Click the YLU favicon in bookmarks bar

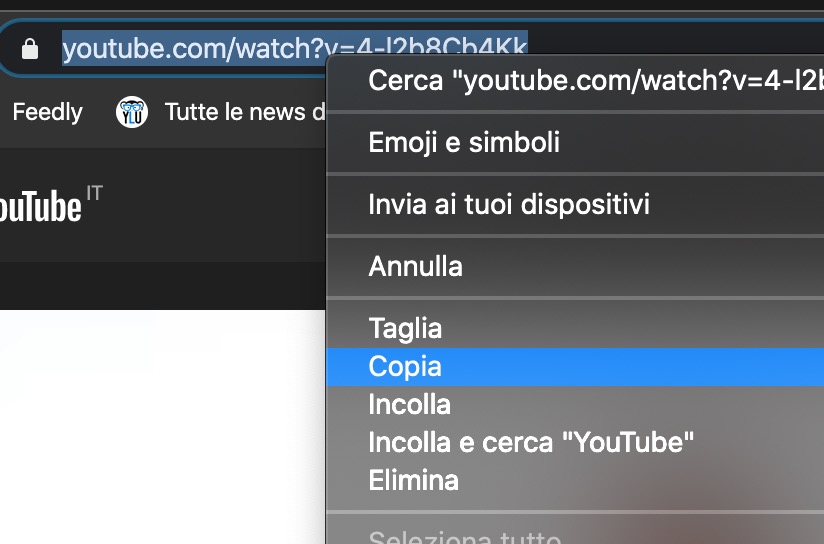pyautogui.click(x=131, y=112)
